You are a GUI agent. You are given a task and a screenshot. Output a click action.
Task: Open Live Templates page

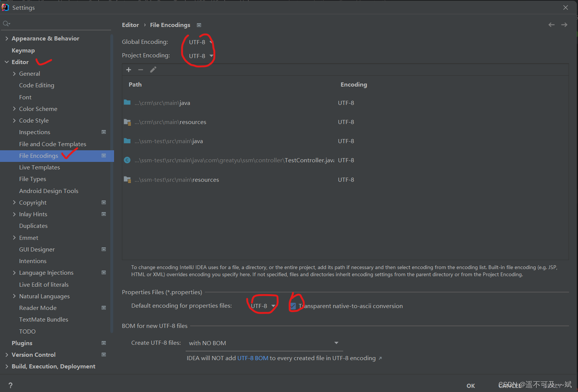coord(39,167)
